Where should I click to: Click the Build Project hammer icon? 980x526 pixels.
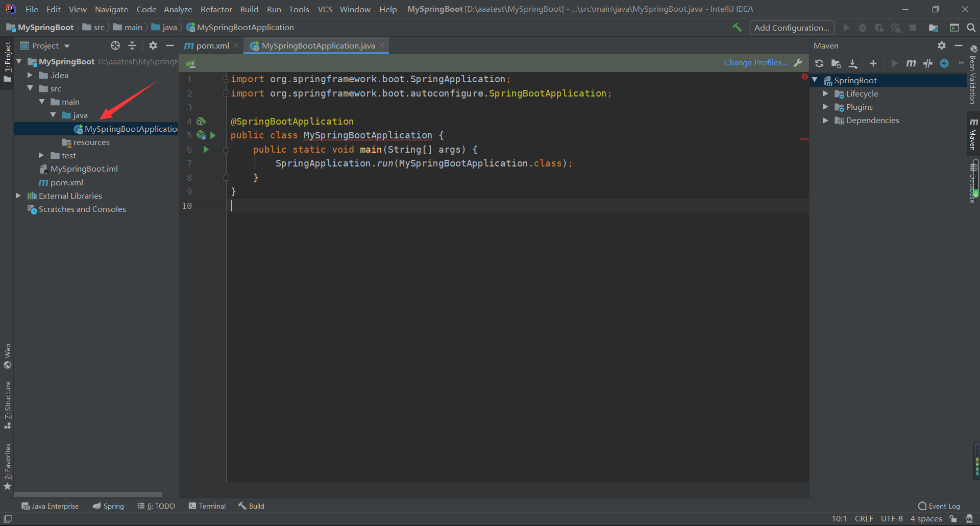pyautogui.click(x=737, y=28)
